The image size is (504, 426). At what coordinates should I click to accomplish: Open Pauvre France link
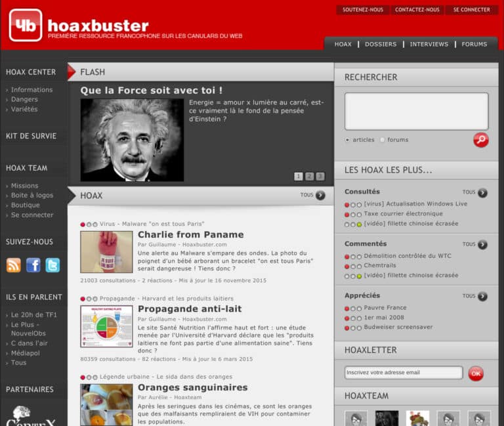(x=385, y=308)
